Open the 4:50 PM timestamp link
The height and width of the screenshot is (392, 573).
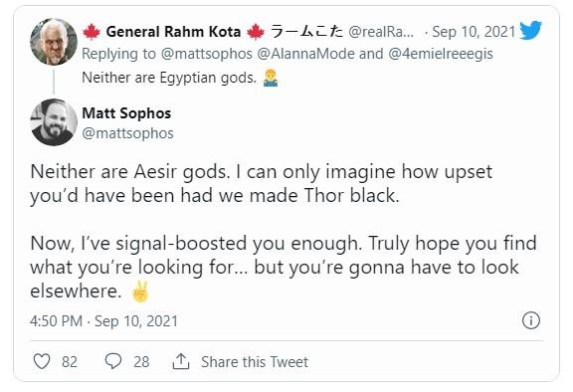pyautogui.click(x=103, y=321)
